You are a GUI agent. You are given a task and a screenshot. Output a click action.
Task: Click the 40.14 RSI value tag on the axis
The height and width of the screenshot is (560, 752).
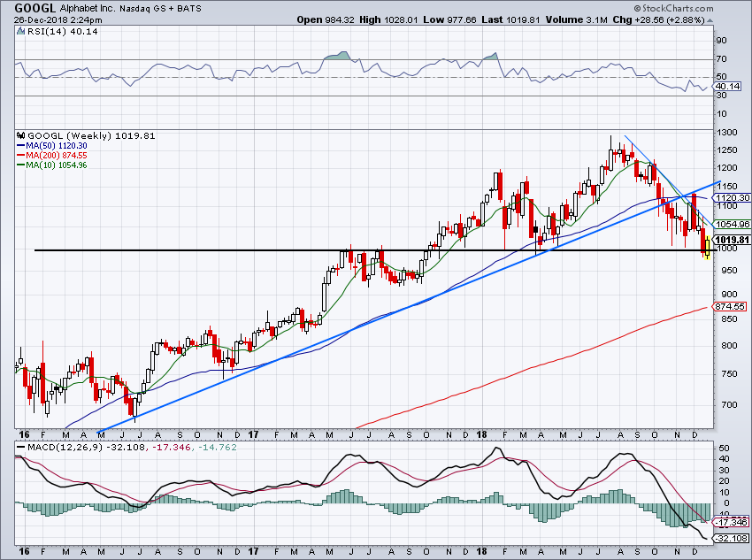pyautogui.click(x=727, y=87)
